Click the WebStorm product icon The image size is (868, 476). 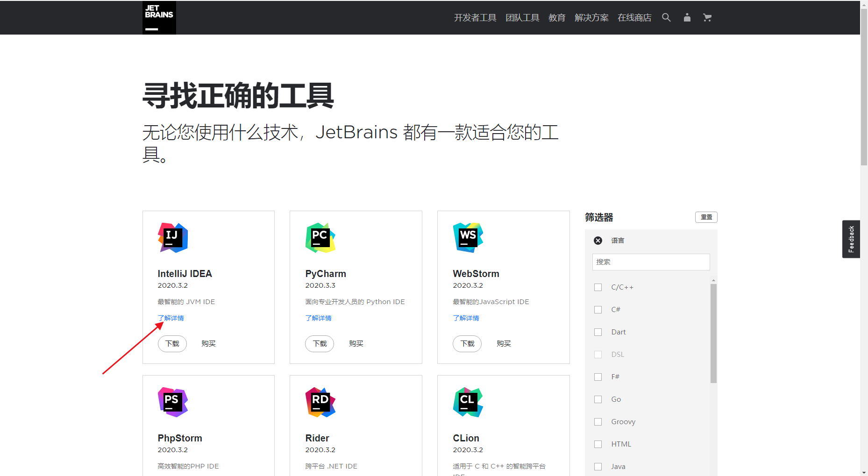coord(468,238)
